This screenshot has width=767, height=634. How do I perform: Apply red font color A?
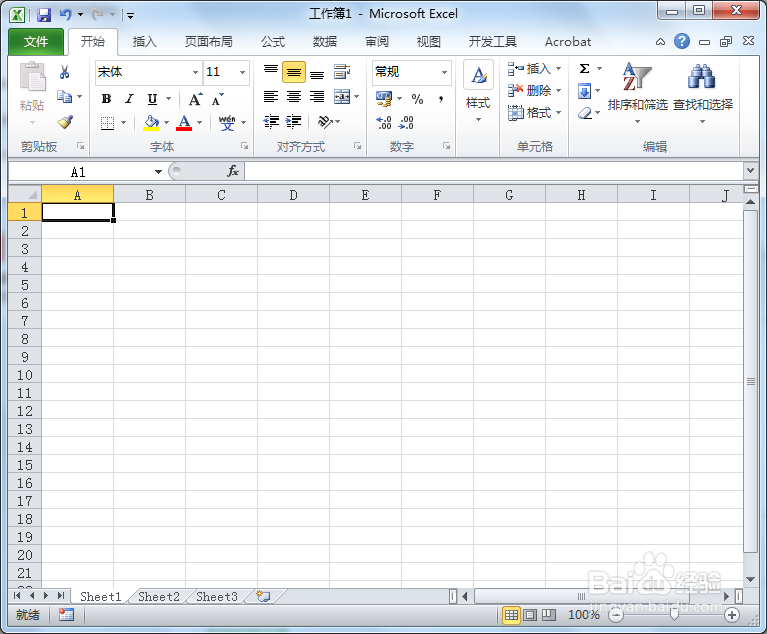click(x=184, y=122)
